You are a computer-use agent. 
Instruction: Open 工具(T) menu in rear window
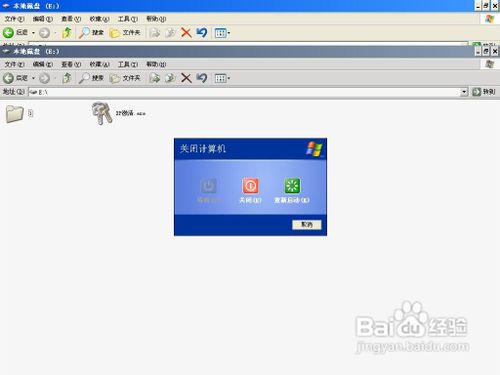click(128, 19)
